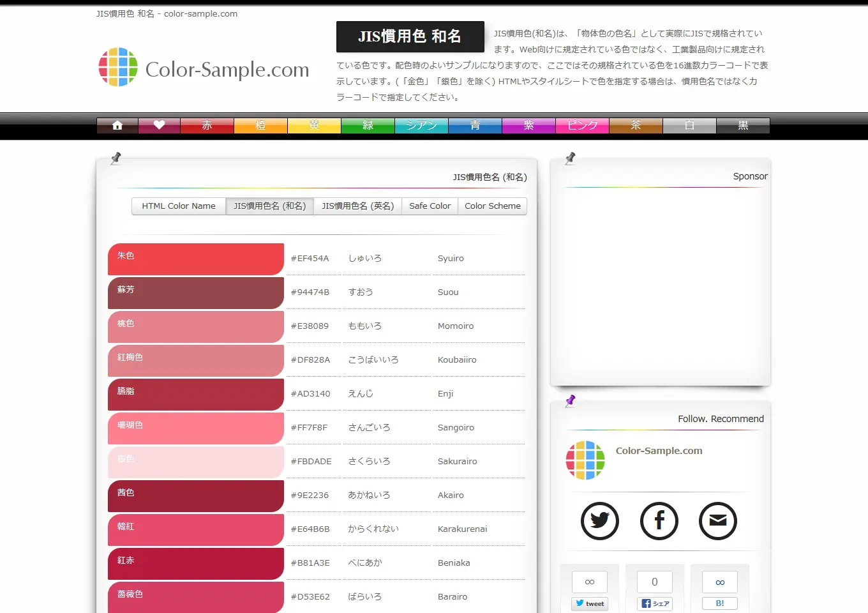Select the JIS慣用色名 (和名) tab
This screenshot has height=613, width=868.
coord(269,206)
